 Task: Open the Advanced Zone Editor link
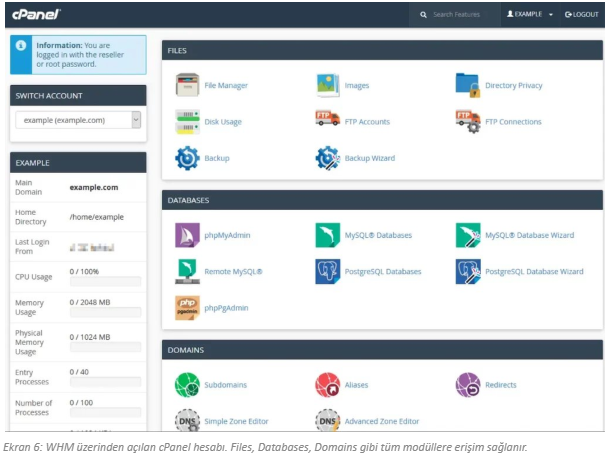pyautogui.click(x=382, y=421)
